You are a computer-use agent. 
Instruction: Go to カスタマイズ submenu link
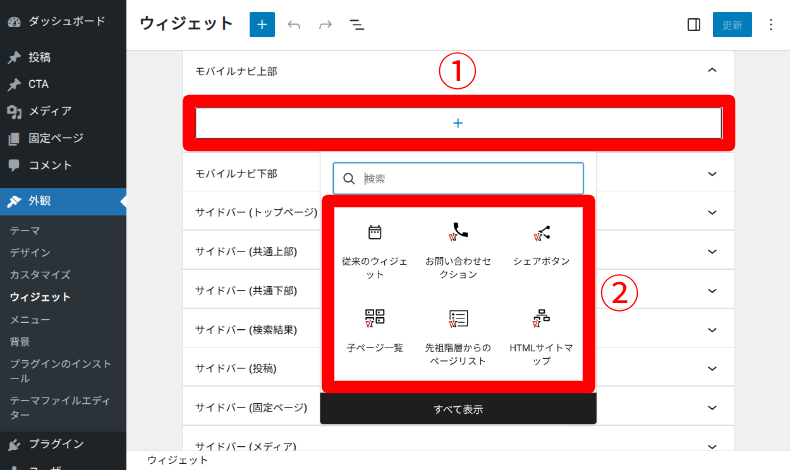tap(40, 275)
